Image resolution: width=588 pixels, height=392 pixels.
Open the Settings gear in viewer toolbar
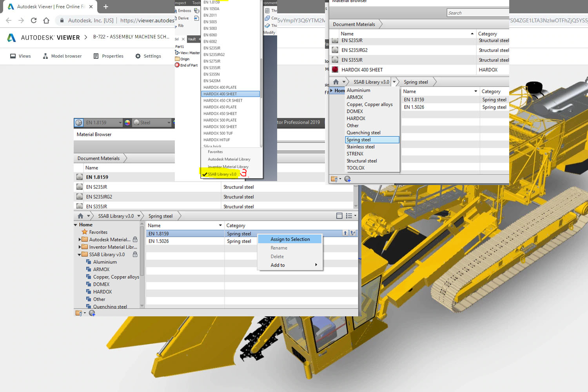[x=148, y=56]
